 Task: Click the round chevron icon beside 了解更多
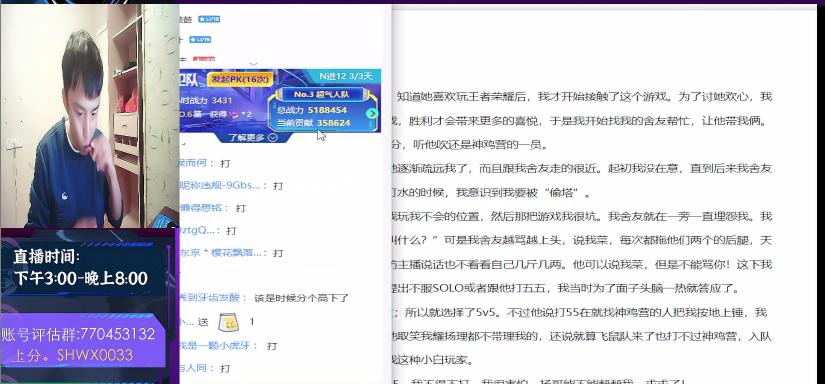pos(273,138)
